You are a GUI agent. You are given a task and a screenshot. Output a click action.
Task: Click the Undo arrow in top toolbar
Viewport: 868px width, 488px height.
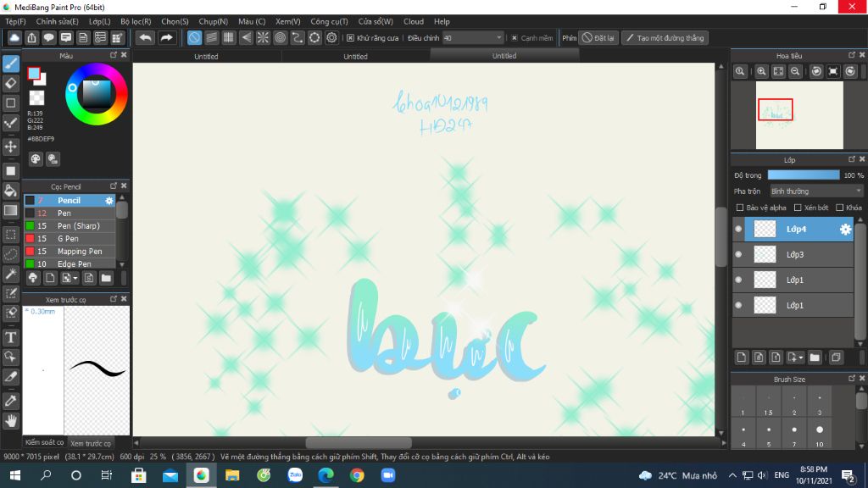point(146,37)
